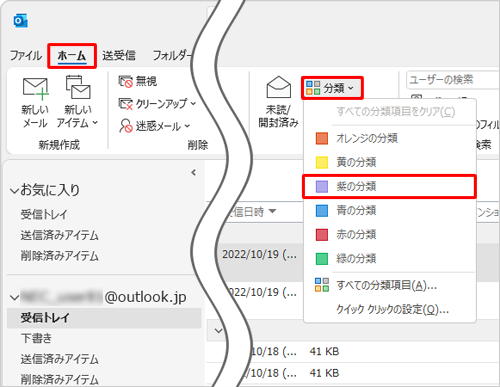The image size is (500, 387).
Task: Choose 緑の分類 from the menu
Action: click(389, 259)
